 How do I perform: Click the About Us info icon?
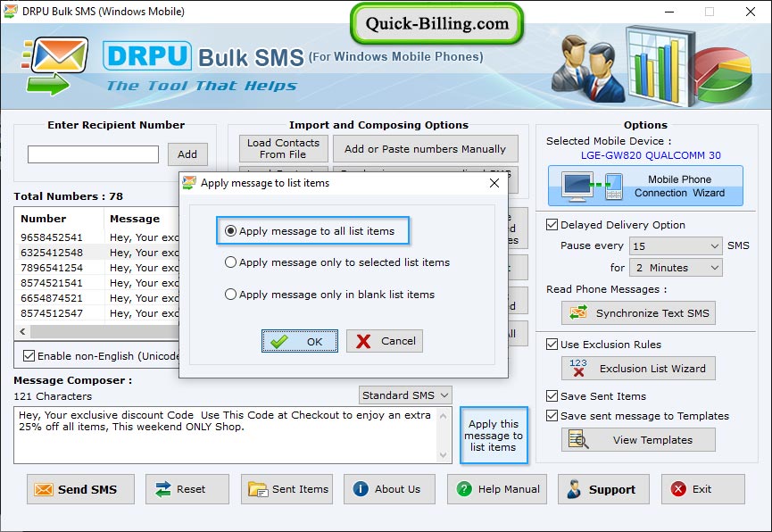[361, 488]
